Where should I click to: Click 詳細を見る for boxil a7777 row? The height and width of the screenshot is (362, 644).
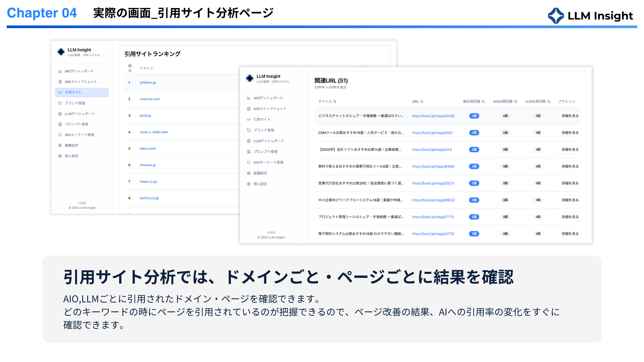pos(570,217)
